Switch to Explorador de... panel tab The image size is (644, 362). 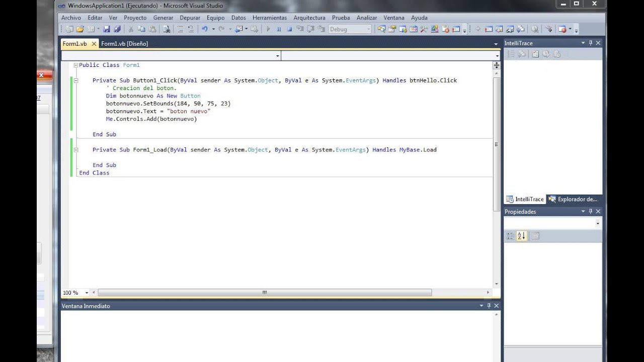pos(573,199)
